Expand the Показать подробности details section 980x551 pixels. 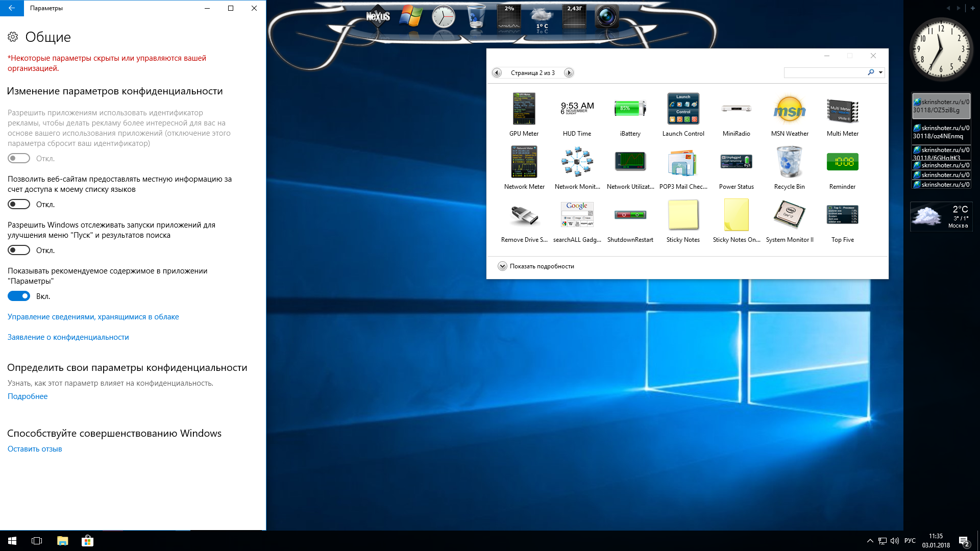tap(502, 266)
